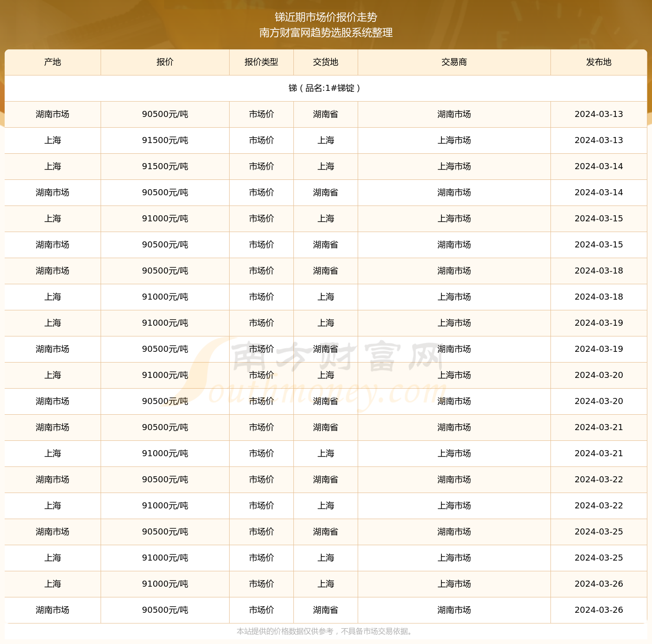Click 湖南市场 trader in the 2024-03-22 row
The width and height of the screenshot is (652, 644).
pyautogui.click(x=454, y=480)
